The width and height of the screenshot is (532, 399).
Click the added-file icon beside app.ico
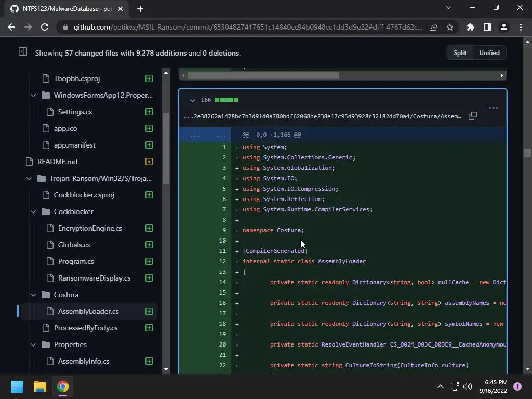click(149, 128)
